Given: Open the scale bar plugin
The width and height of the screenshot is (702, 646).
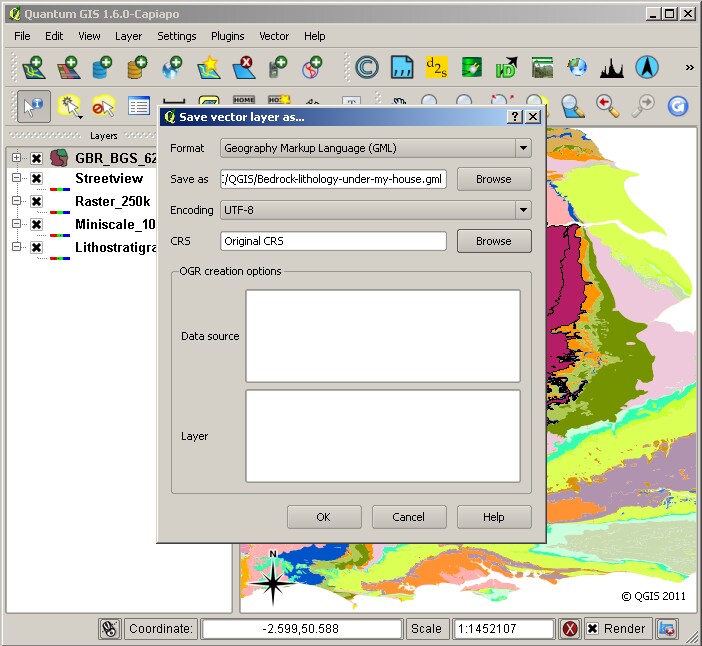Looking at the screenshot, I should 402,68.
